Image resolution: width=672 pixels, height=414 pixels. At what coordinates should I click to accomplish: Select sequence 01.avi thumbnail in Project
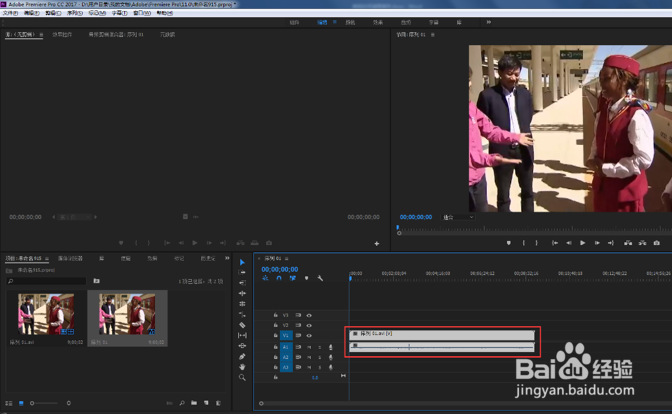[46, 314]
